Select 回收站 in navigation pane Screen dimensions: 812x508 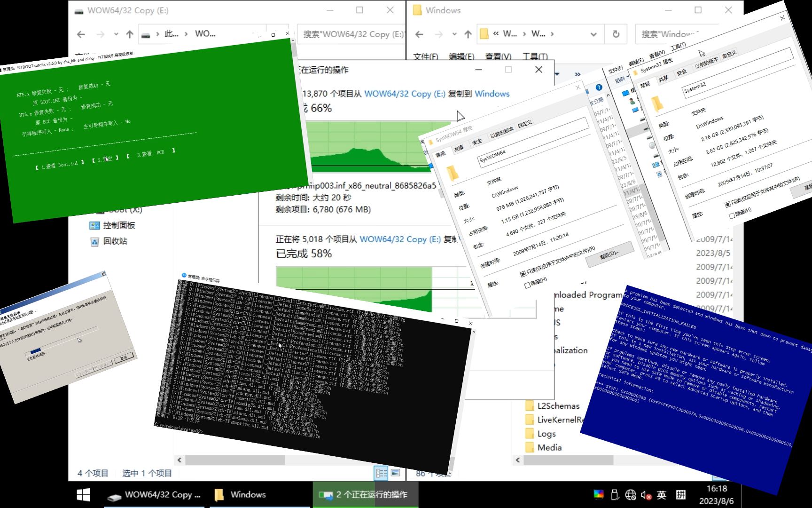[109, 241]
